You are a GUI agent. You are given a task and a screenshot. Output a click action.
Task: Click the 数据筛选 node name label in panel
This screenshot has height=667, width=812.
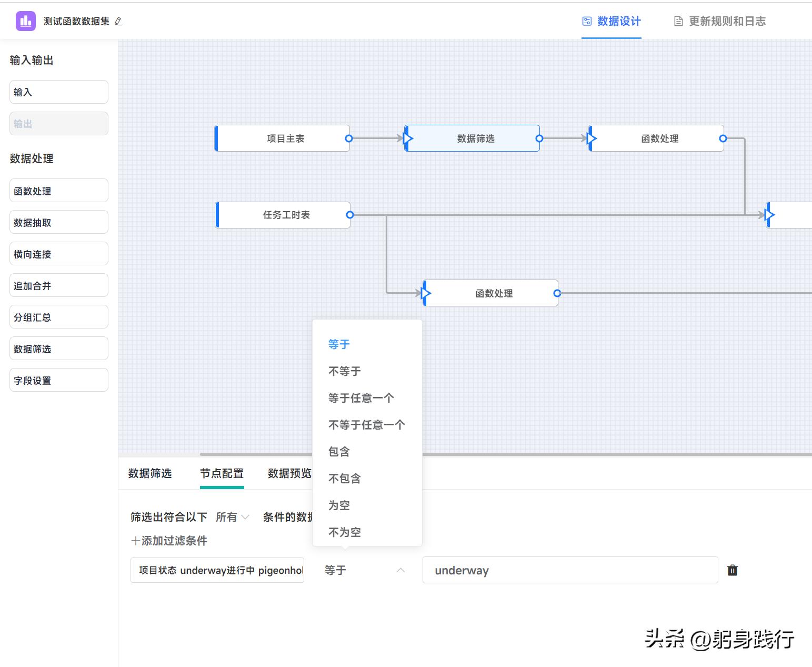coord(150,474)
